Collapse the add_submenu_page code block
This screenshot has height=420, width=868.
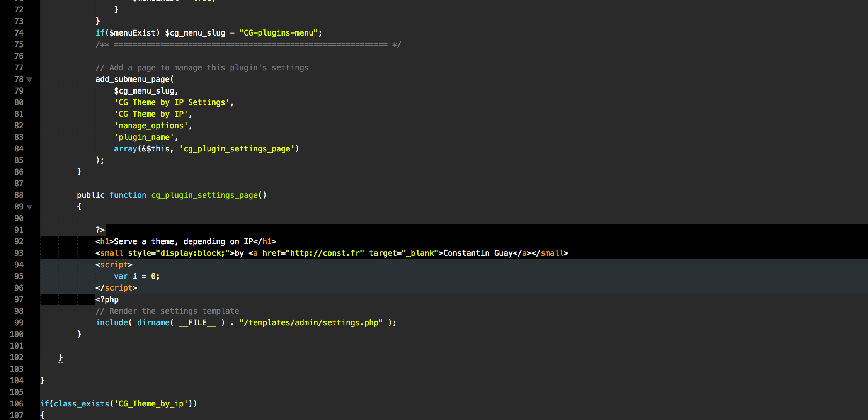pos(30,80)
